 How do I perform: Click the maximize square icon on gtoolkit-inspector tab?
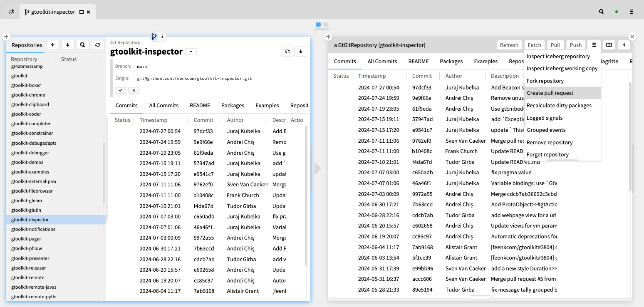[x=82, y=12]
